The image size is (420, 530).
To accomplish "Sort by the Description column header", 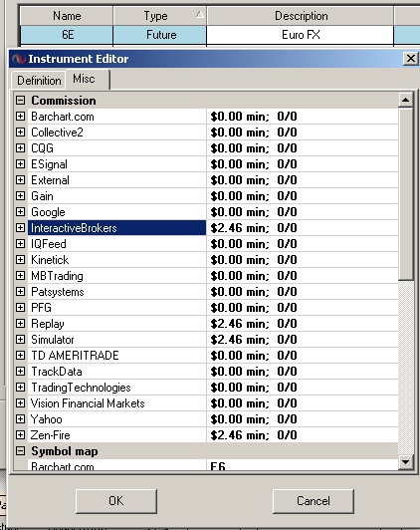I will [x=301, y=16].
